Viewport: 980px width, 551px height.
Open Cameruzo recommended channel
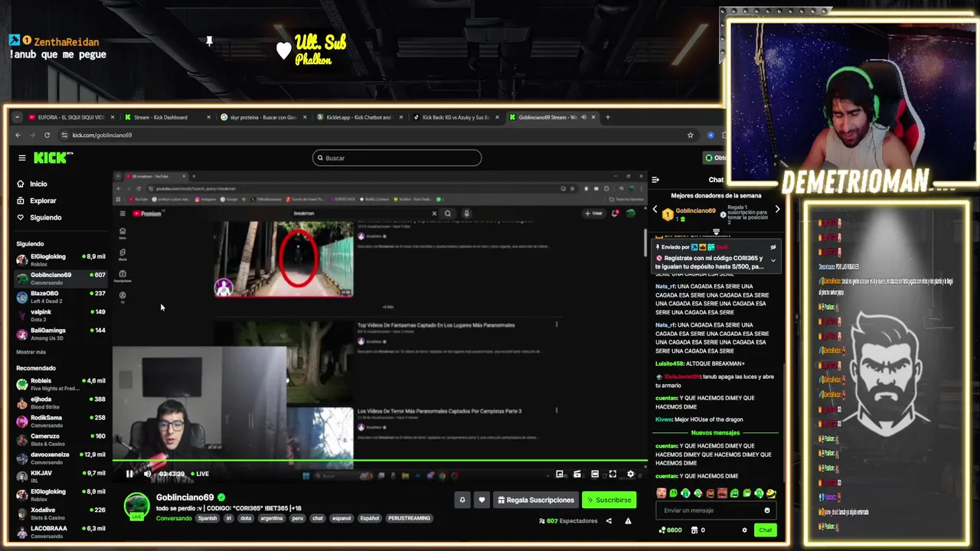pos(60,439)
